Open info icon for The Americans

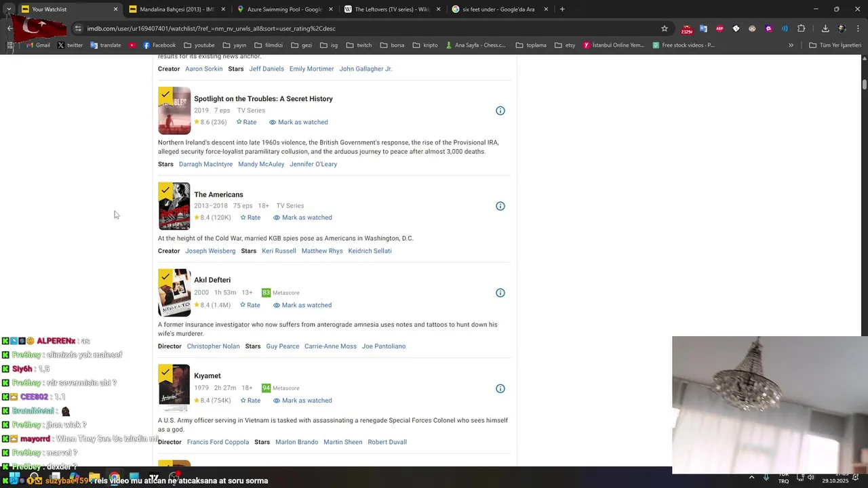click(500, 206)
